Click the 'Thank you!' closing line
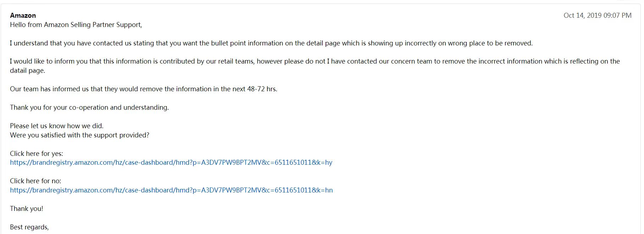The height and width of the screenshot is (234, 644). (x=27, y=209)
